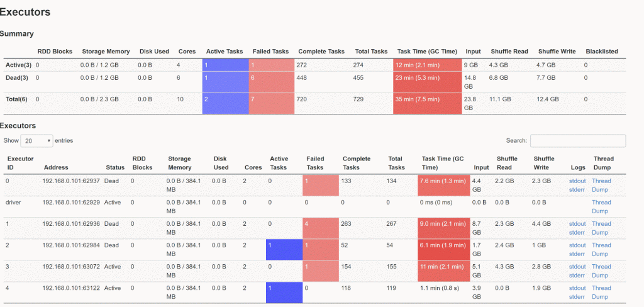
Task: Click the Dead(3) summary row label
Action: tap(17, 77)
